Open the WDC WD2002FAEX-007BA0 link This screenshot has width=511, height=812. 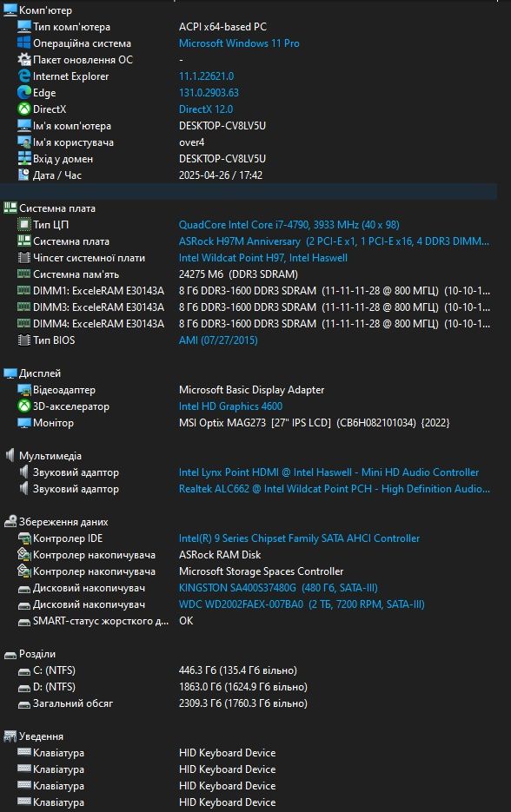tap(302, 604)
